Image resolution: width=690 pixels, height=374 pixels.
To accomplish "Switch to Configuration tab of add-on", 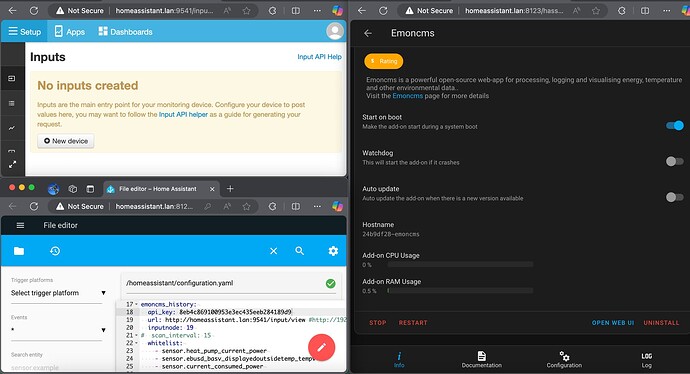I will tap(564, 359).
